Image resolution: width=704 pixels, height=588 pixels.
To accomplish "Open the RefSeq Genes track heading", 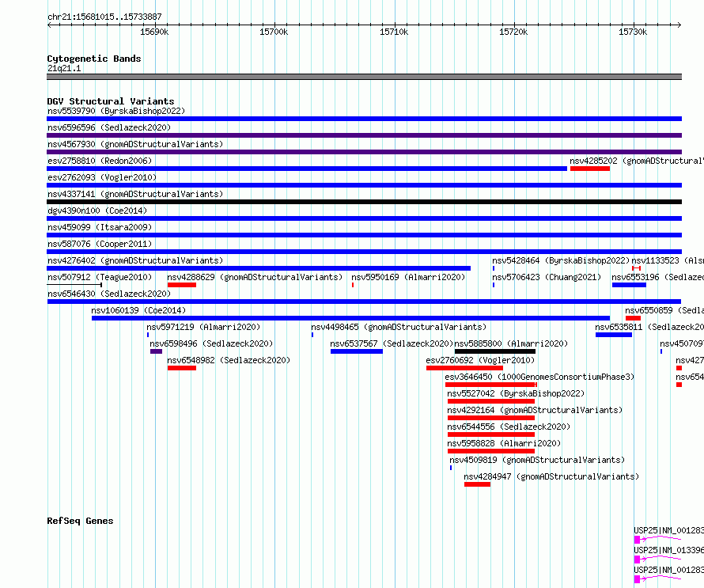I will (x=80, y=521).
